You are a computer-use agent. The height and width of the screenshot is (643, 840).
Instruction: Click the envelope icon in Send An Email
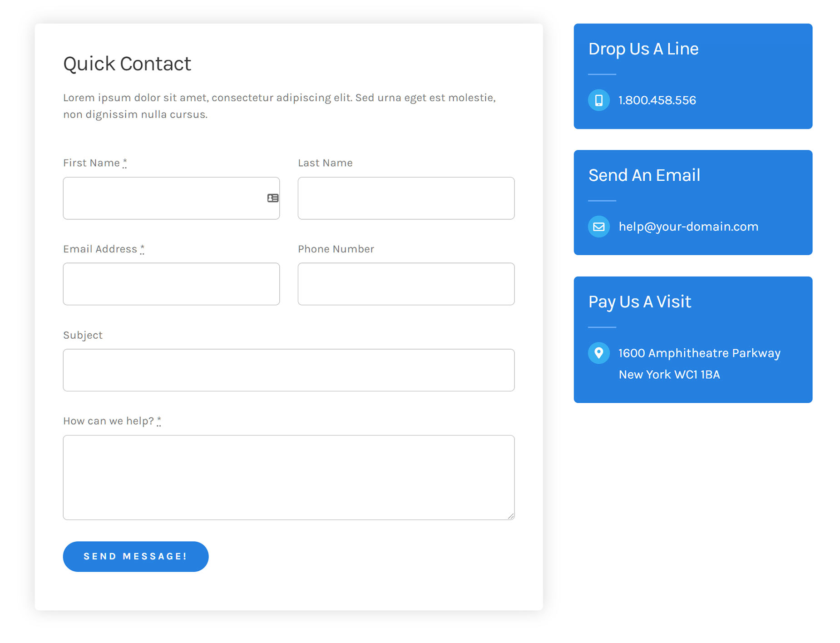(x=599, y=226)
